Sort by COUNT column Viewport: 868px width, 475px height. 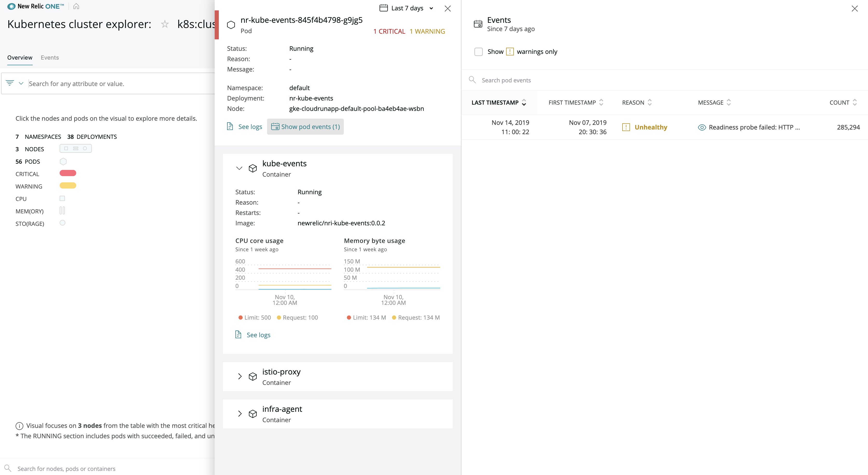click(843, 103)
